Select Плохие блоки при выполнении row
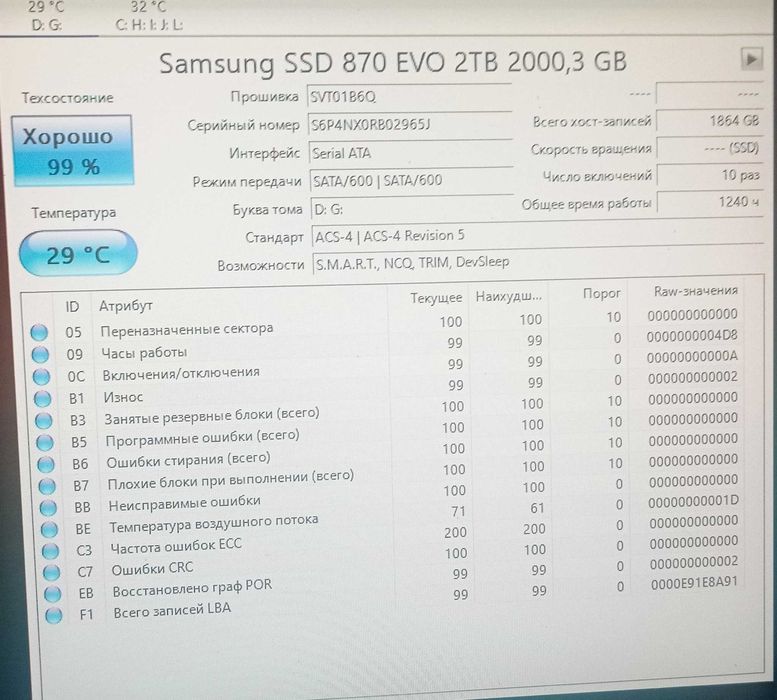Screen dimensions: 777x700 point(390,474)
